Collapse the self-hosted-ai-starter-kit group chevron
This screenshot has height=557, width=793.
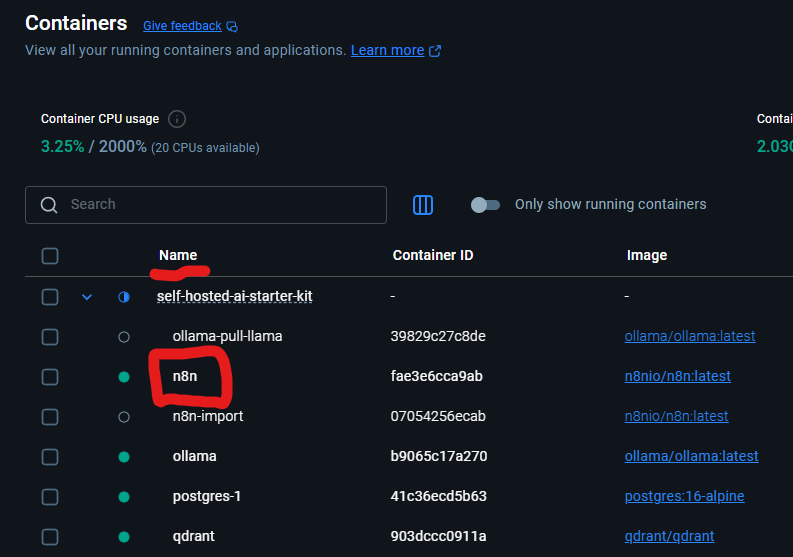(87, 296)
